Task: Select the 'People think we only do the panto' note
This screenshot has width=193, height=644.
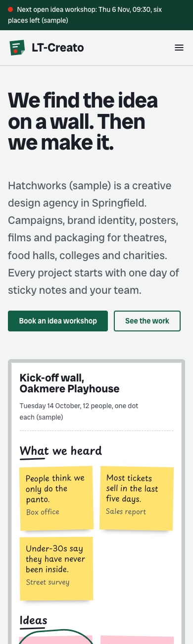Action: point(56,498)
